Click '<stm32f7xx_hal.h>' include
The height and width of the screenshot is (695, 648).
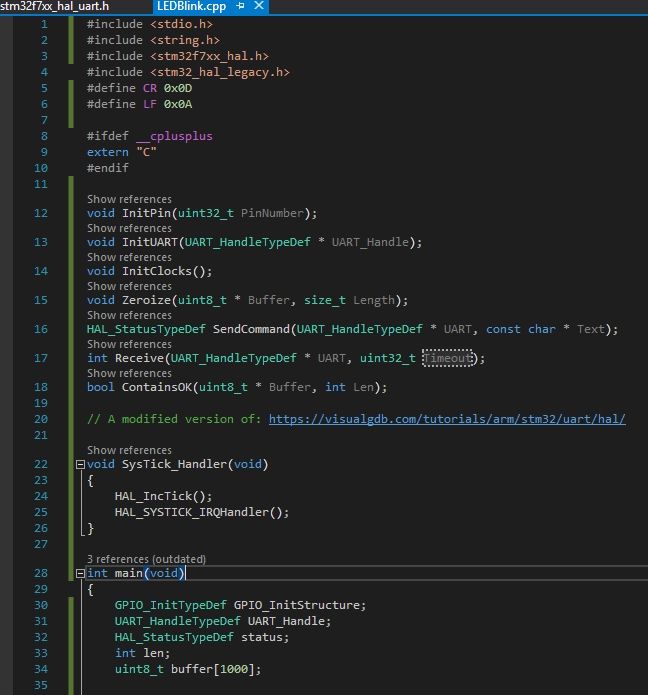209,56
